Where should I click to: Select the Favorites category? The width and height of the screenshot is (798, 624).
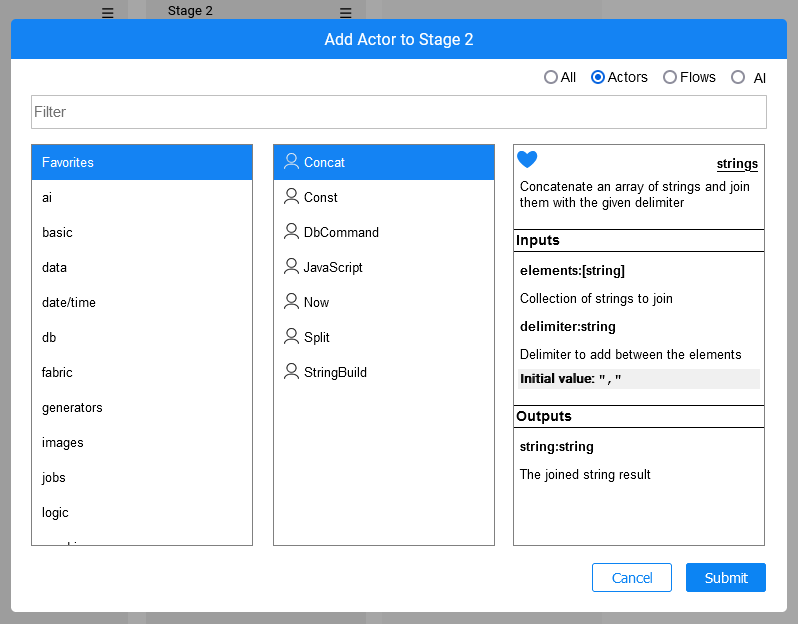142,162
